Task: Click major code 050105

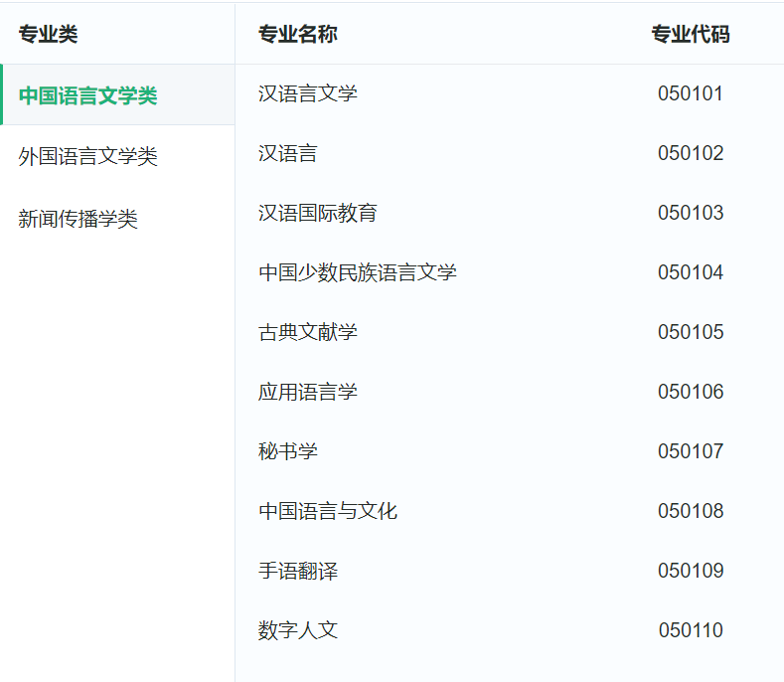Action: tap(690, 332)
